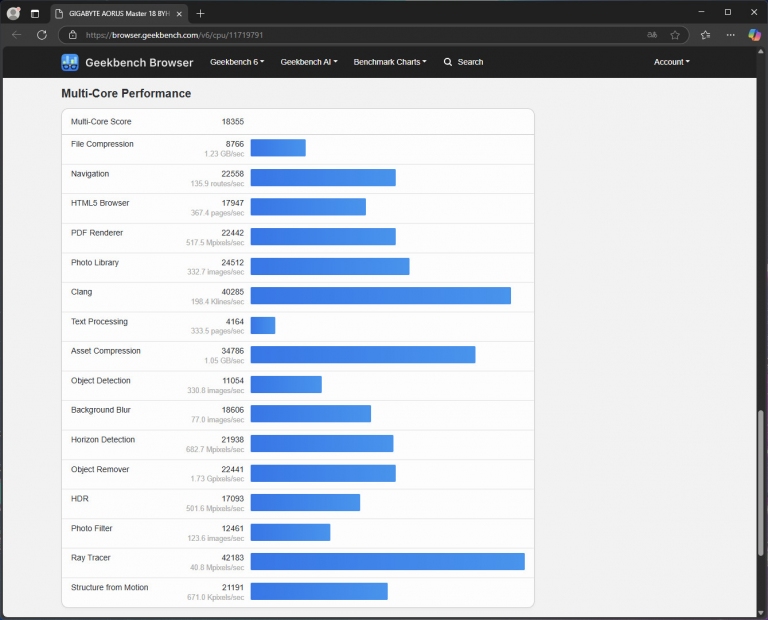Toggle the read aloud/translate icon
Image resolution: width=768 pixels, height=620 pixels.
click(x=652, y=35)
